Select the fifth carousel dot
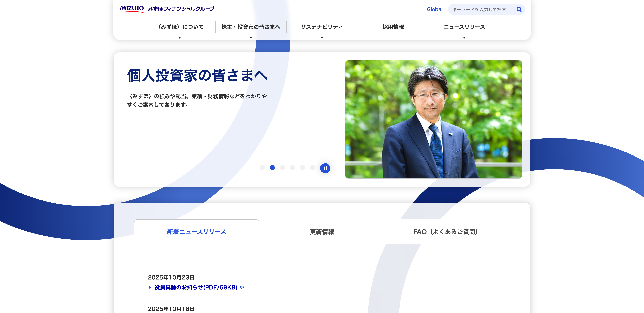The width and height of the screenshot is (644, 313). point(303,168)
